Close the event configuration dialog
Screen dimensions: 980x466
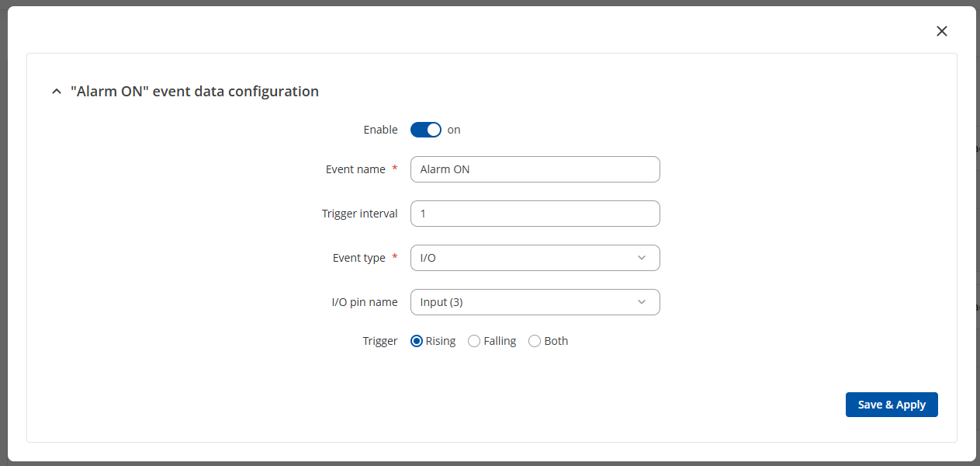point(941,31)
